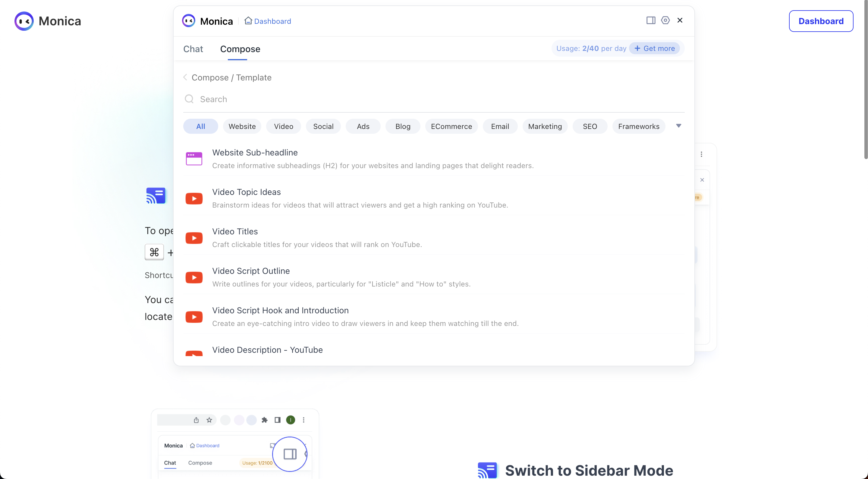Switch to sidebar mode via panel icon
Viewport: 868px width, 479px height.
click(x=651, y=20)
